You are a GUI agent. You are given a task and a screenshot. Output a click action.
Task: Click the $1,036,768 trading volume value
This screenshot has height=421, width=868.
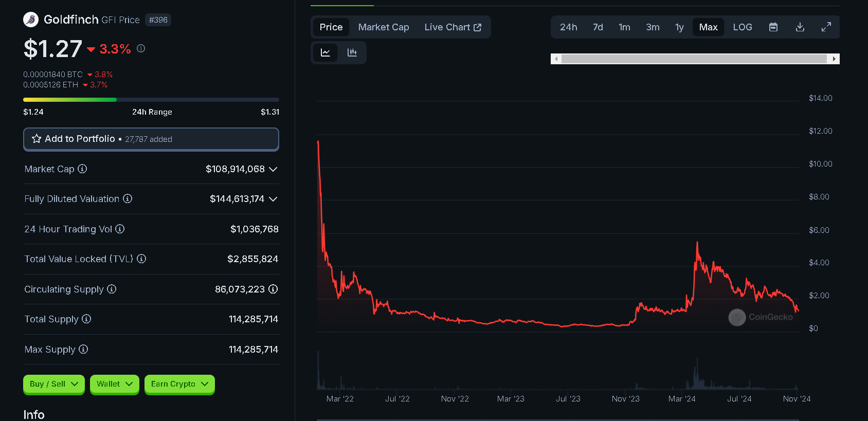[255, 229]
